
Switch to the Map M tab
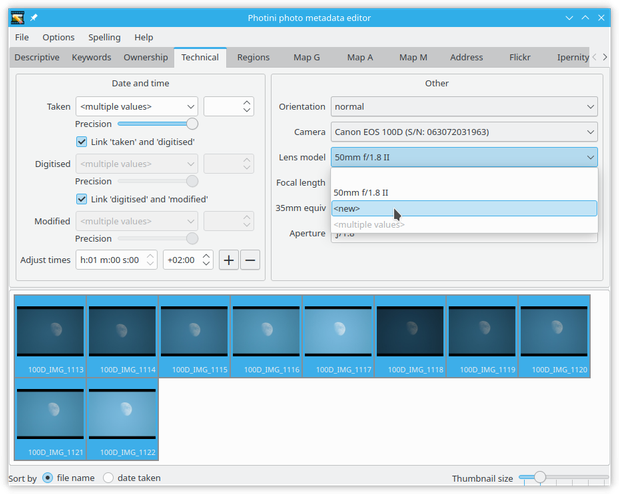(x=413, y=57)
